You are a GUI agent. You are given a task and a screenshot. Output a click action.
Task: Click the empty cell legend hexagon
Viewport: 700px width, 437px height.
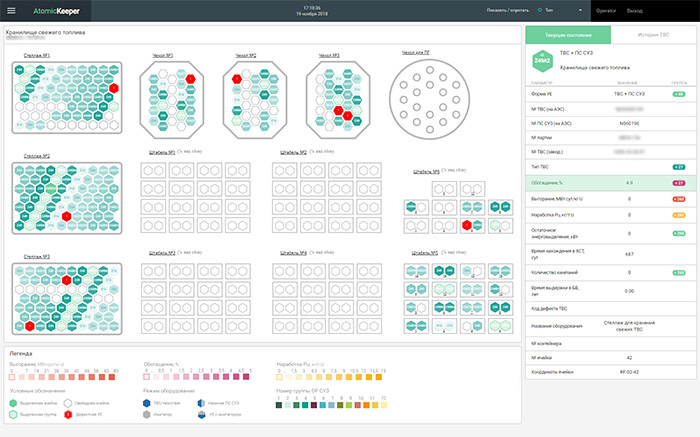pos(66,404)
